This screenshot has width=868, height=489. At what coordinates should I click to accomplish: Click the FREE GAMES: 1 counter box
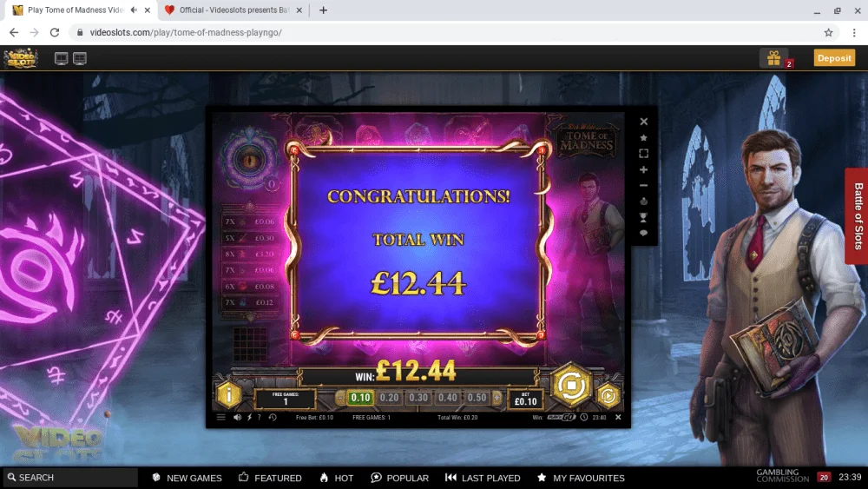(x=285, y=399)
